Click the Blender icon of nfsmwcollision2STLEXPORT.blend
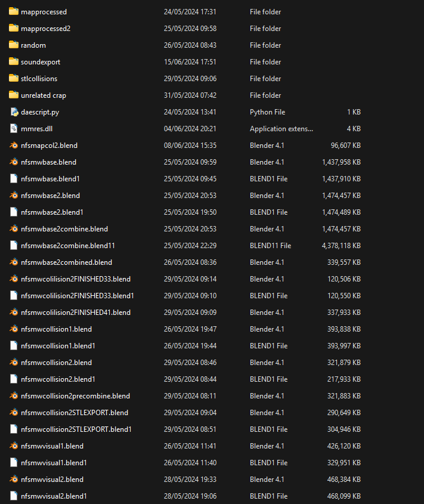The width and height of the screenshot is (424, 504). coord(14,413)
